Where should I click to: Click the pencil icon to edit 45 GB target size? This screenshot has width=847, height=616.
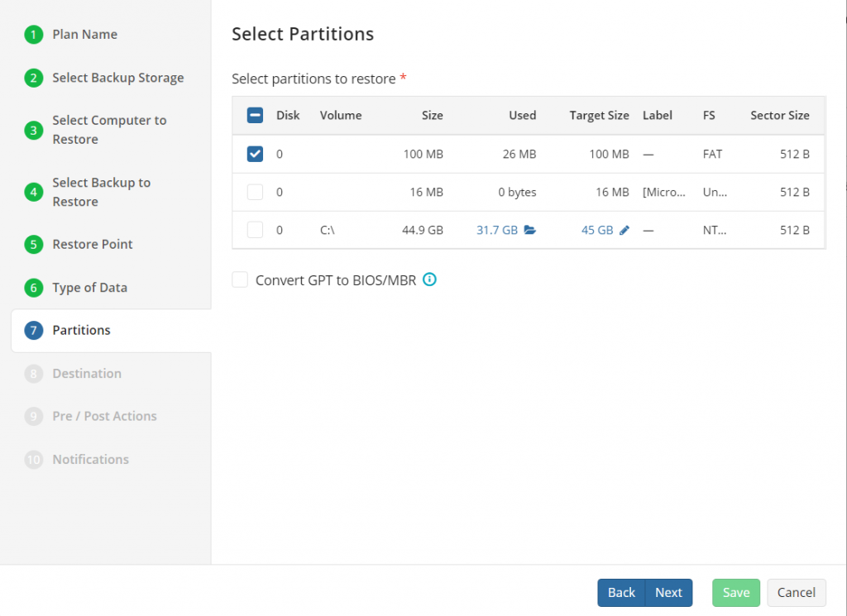(624, 230)
